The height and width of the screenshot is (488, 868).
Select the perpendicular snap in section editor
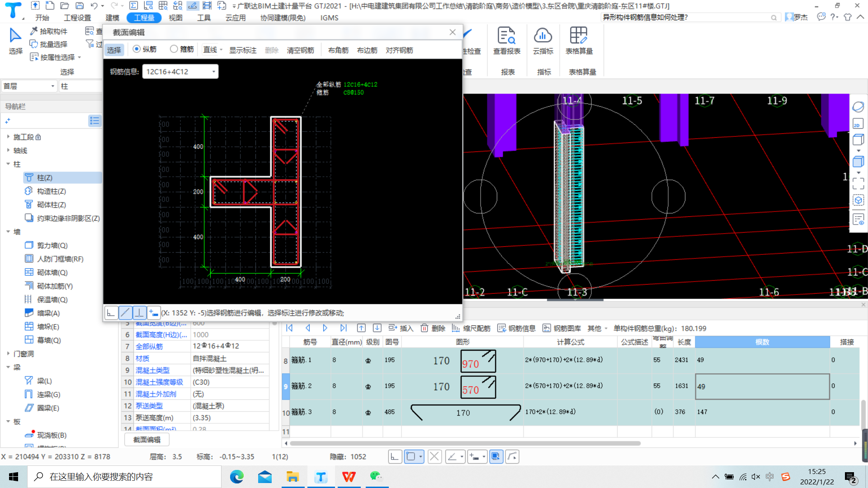(140, 313)
